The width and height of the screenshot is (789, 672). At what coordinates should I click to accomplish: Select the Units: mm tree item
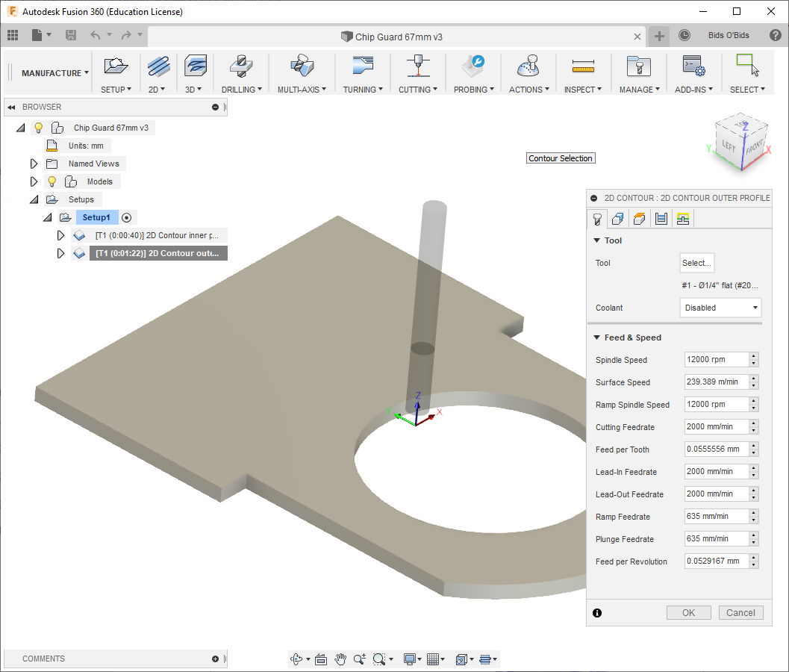[x=86, y=146]
